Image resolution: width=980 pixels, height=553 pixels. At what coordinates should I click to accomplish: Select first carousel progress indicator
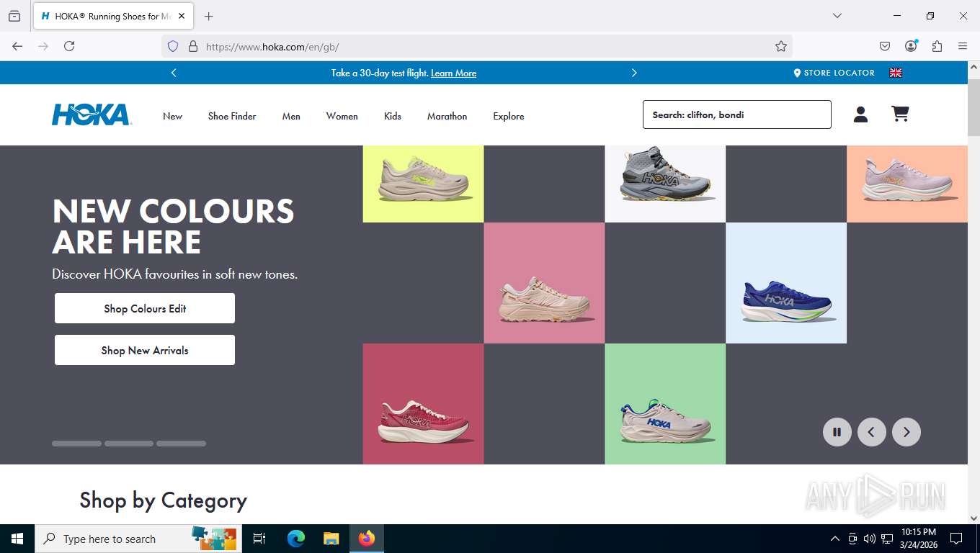76,444
